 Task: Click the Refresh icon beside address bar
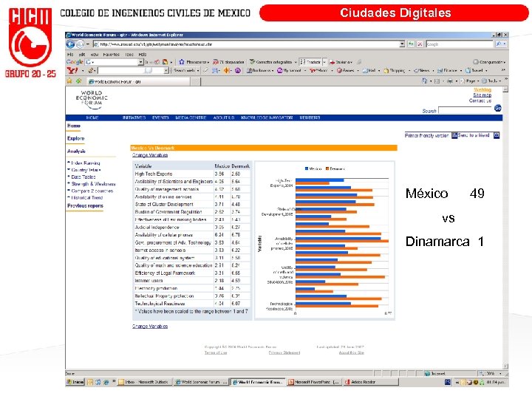(x=412, y=44)
